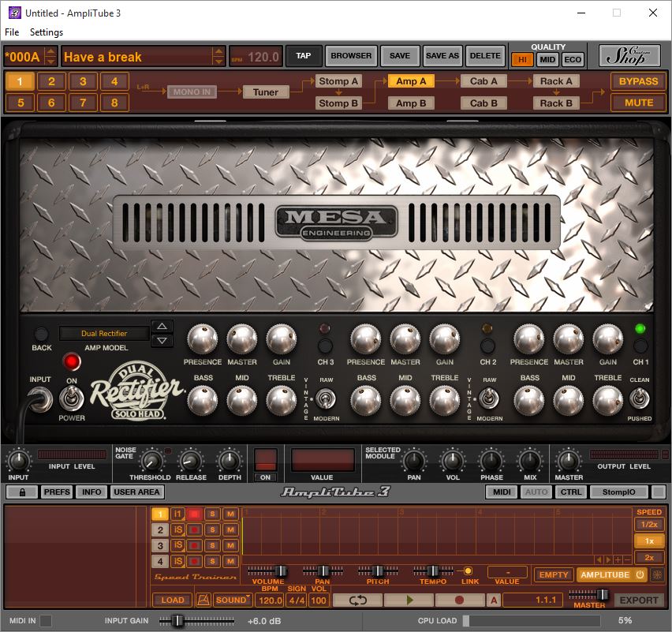Viewport: 672px width, 632px height.
Task: Flip the CH 1 CLEAN/PUSHED switch
Action: tap(639, 398)
